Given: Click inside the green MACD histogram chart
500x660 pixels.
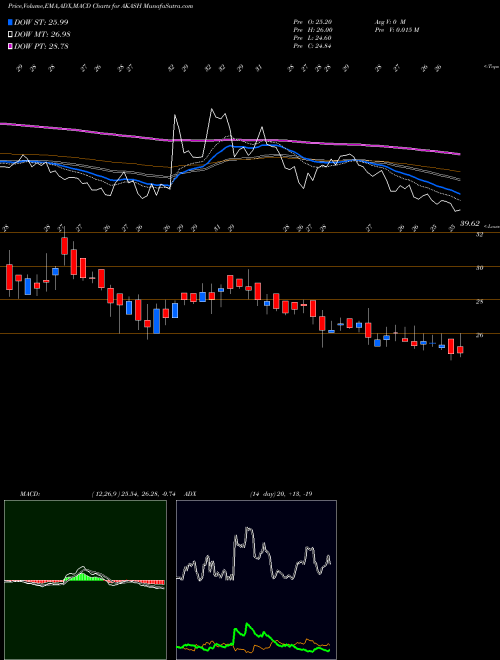Looking at the screenshot, I should pos(85,580).
